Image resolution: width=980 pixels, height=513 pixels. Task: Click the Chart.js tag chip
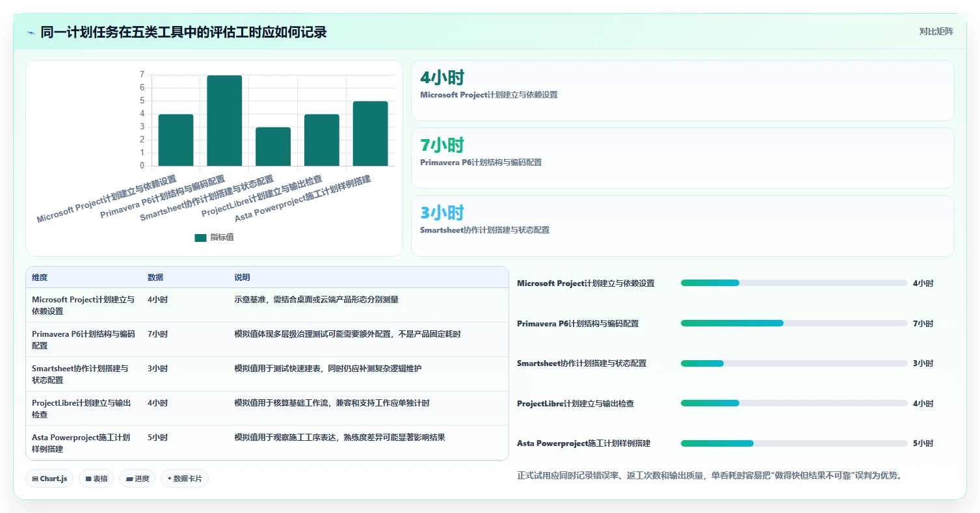tap(50, 479)
